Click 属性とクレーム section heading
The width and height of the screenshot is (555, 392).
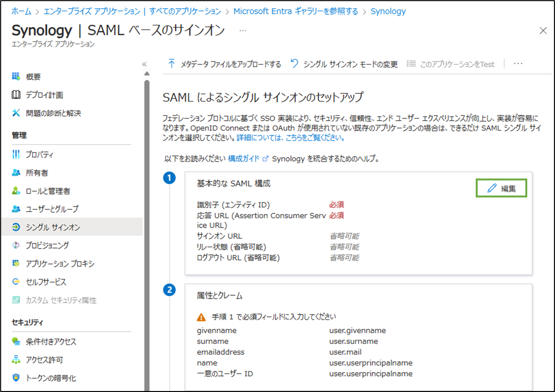(x=219, y=295)
